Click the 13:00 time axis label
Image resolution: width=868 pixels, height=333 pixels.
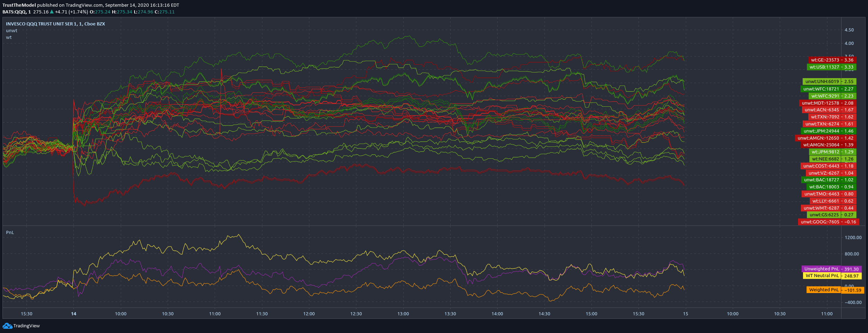coord(403,314)
